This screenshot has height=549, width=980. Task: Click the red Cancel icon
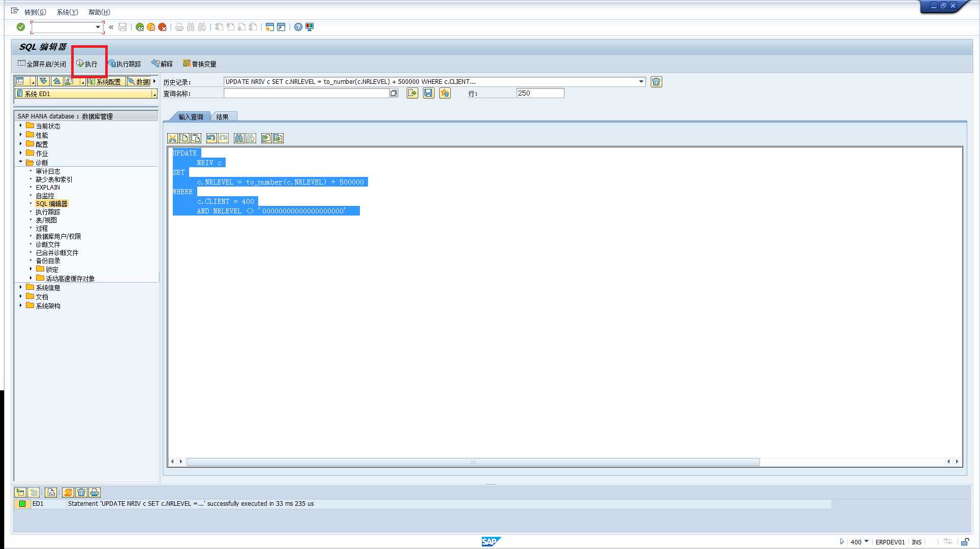point(162,27)
